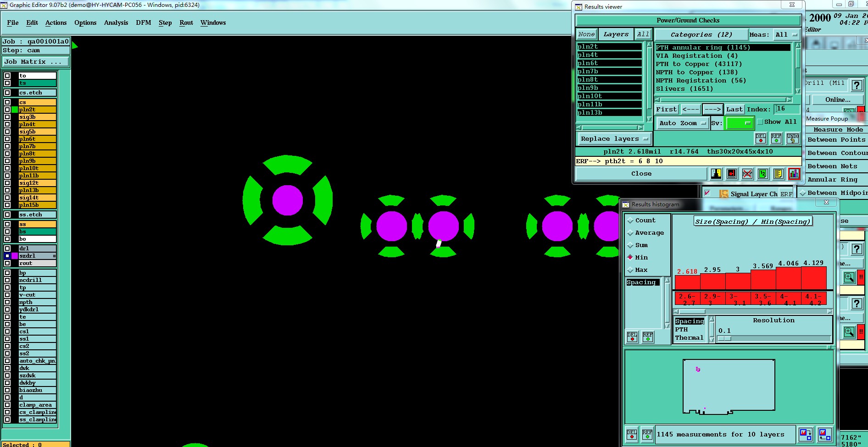Click the upper magnifier zoom icon at right
This screenshot has height=447, width=868.
(x=849, y=277)
